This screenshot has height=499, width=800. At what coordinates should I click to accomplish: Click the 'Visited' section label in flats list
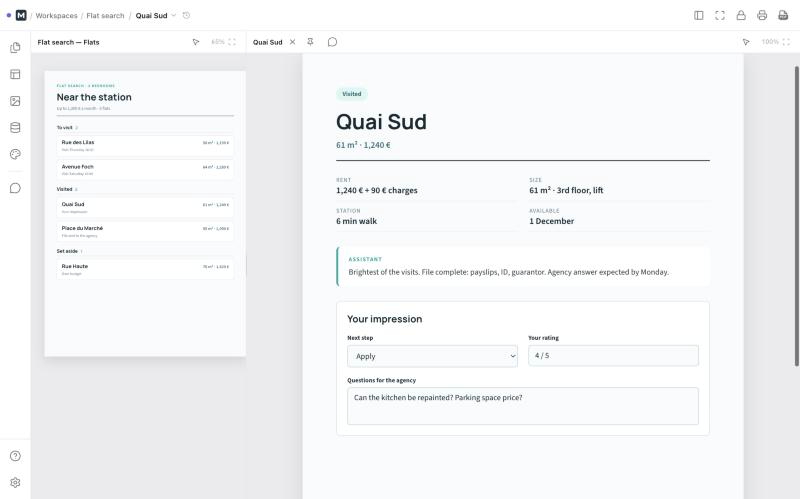(64, 189)
